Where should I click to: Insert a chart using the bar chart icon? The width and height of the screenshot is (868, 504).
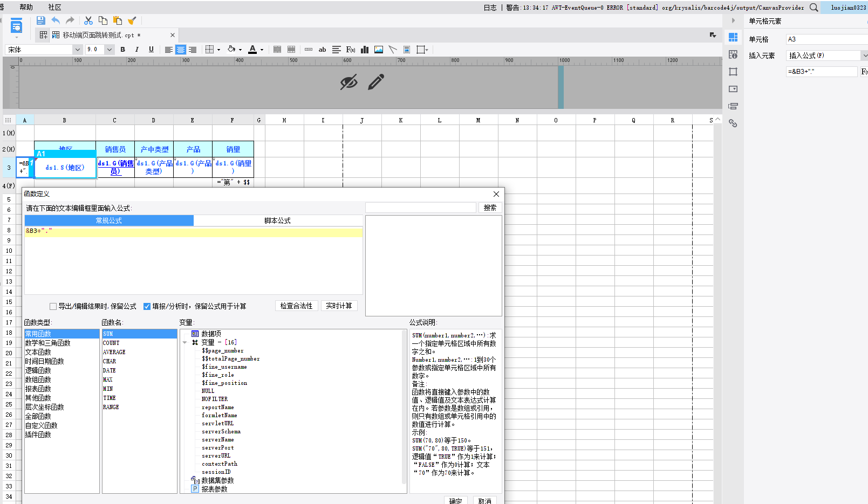point(365,50)
